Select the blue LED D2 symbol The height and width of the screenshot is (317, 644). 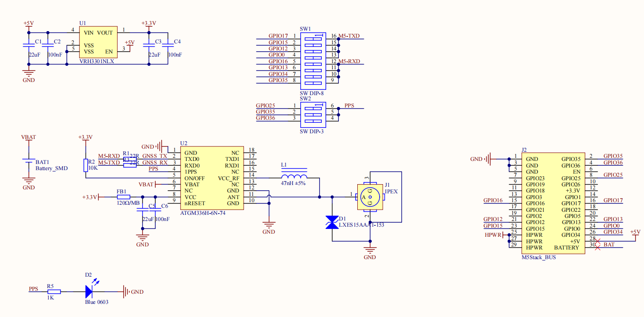[89, 291]
